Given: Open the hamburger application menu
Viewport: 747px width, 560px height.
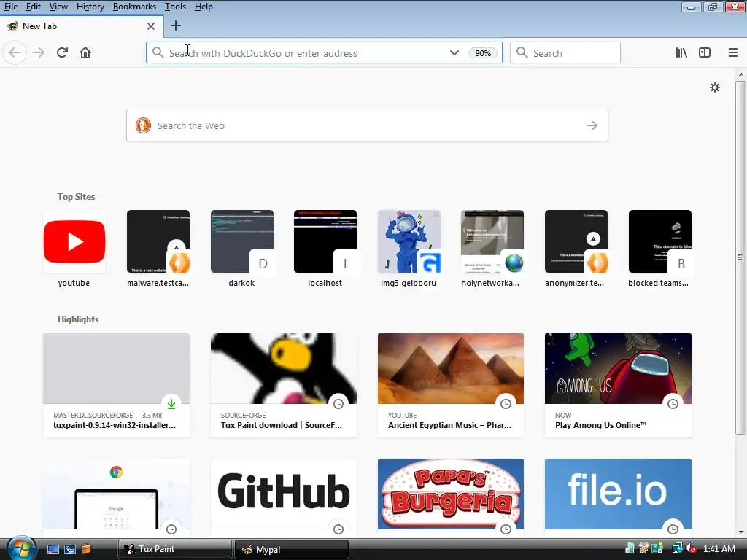Looking at the screenshot, I should [x=733, y=52].
